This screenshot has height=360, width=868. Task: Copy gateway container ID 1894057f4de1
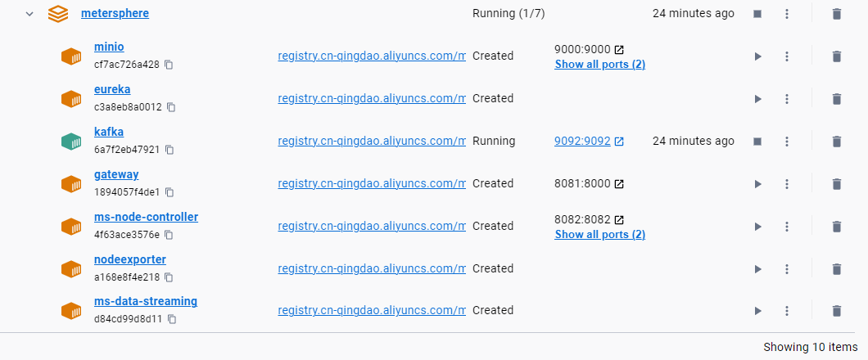[170, 192]
